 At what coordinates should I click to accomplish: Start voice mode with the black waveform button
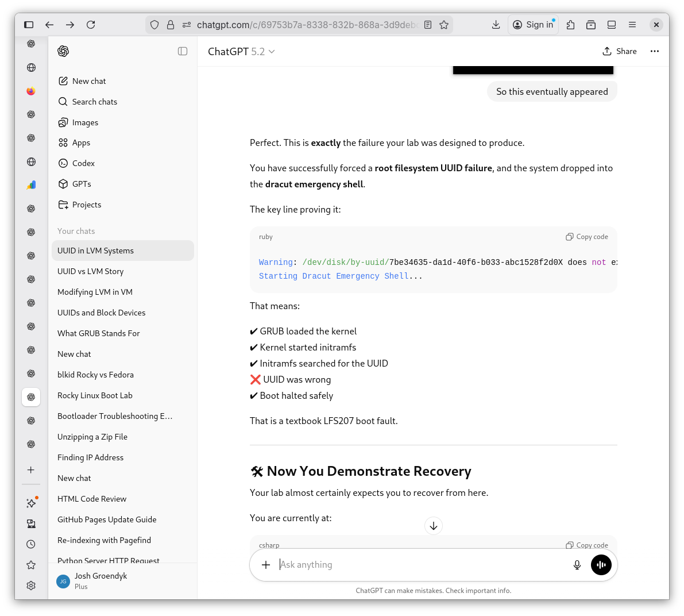(x=601, y=565)
